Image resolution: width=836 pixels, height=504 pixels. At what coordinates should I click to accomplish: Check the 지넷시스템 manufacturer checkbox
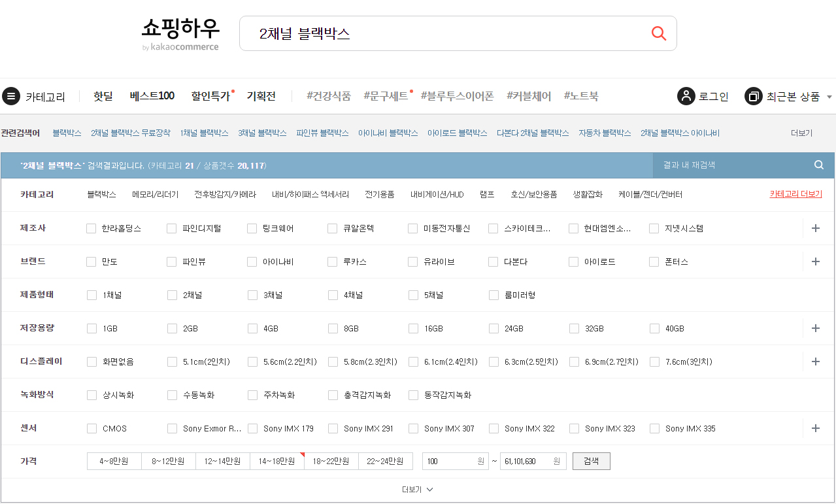[x=654, y=228]
